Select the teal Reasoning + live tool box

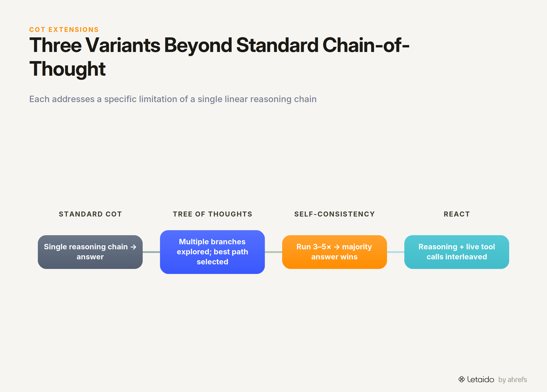pos(457,252)
